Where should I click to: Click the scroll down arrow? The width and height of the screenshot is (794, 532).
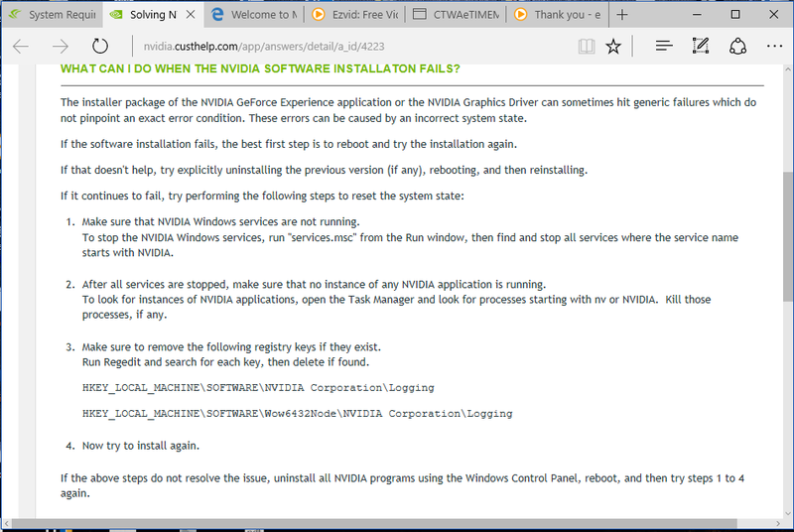[788, 513]
